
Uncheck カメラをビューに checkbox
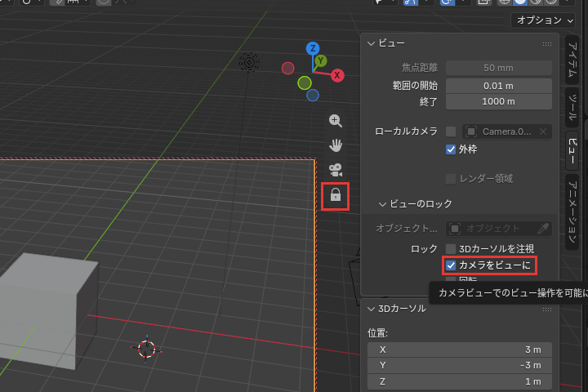451,265
